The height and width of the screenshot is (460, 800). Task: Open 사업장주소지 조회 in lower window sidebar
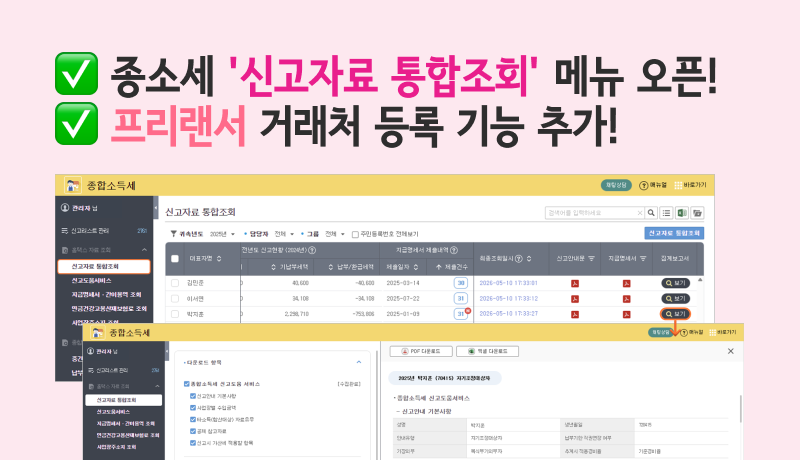pyautogui.click(x=116, y=447)
